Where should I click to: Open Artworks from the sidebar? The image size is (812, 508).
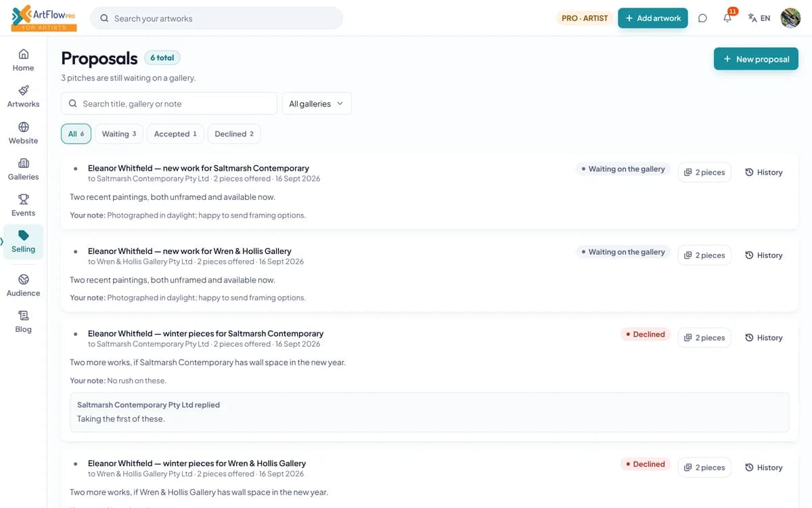[23, 96]
